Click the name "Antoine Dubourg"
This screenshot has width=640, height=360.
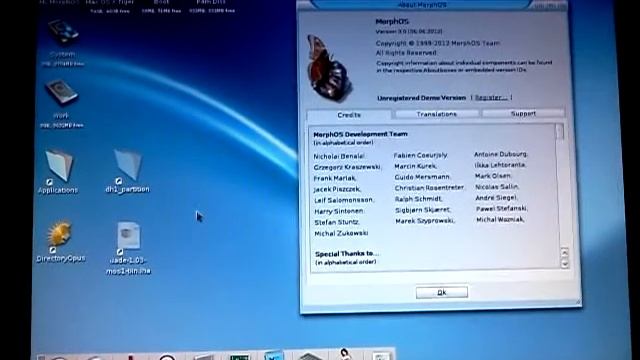(501, 154)
